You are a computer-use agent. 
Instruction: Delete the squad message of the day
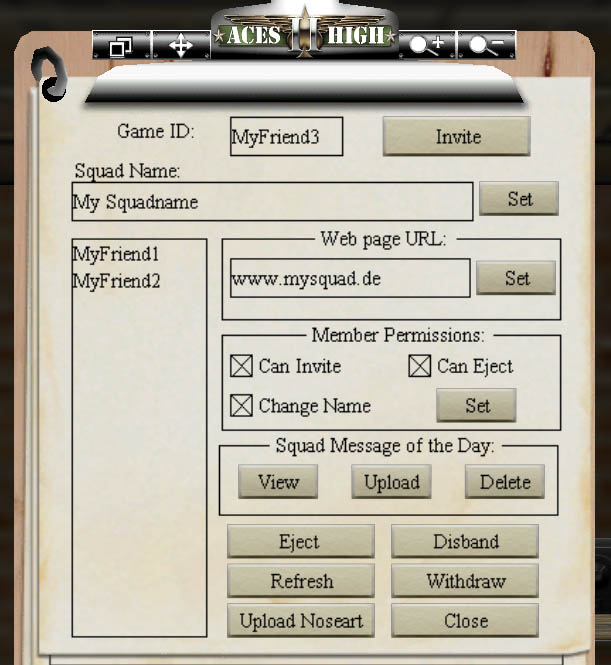pos(505,481)
